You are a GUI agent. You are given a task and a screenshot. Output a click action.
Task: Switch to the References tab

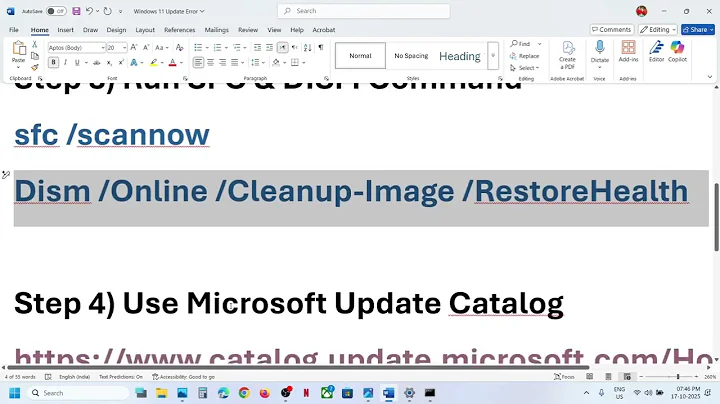click(180, 30)
